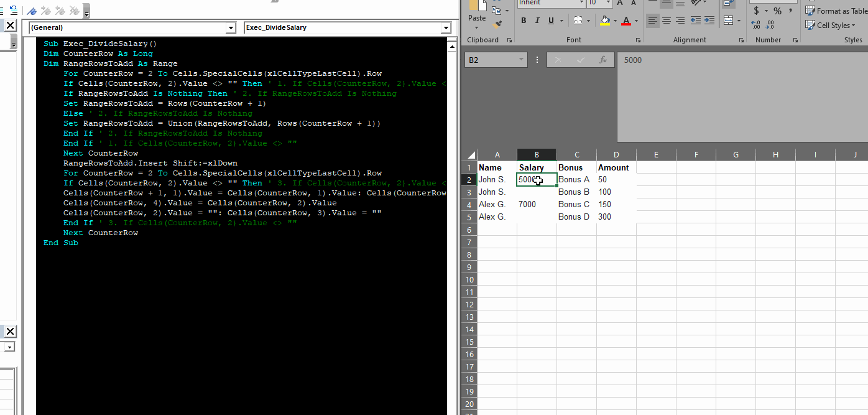Click the 'End Sub' line in code

click(61, 243)
